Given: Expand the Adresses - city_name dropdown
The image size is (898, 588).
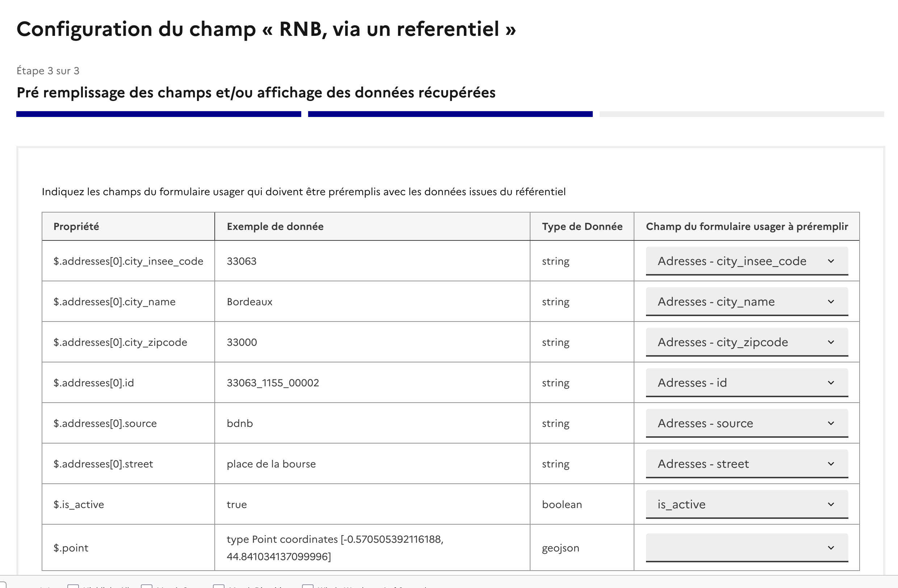Looking at the screenshot, I should coord(746,302).
